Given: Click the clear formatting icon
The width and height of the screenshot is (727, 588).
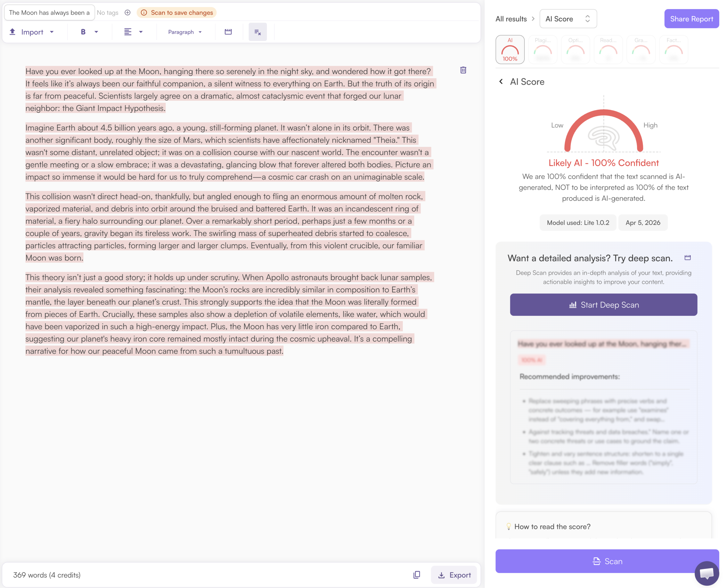Looking at the screenshot, I should (257, 32).
